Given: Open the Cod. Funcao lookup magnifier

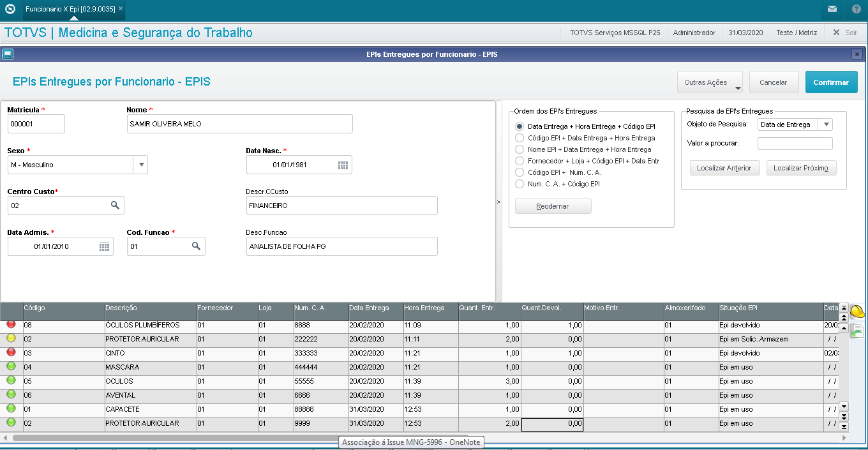Looking at the screenshot, I should (196, 246).
